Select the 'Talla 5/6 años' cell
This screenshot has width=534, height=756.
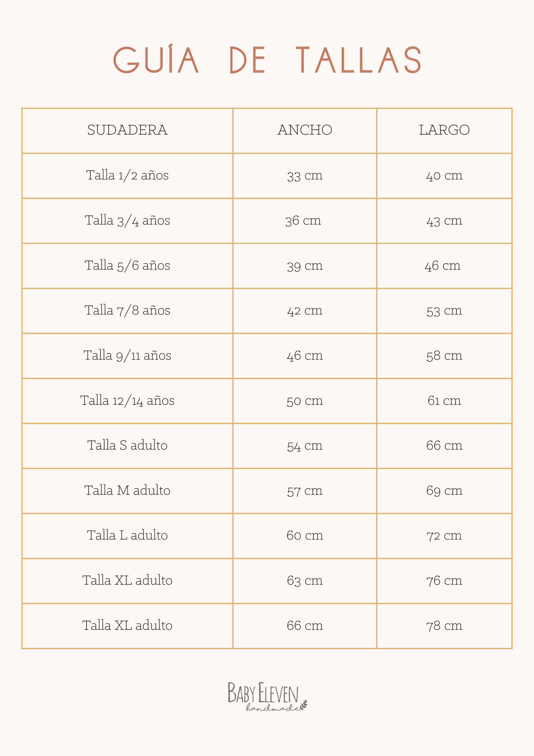click(x=127, y=265)
